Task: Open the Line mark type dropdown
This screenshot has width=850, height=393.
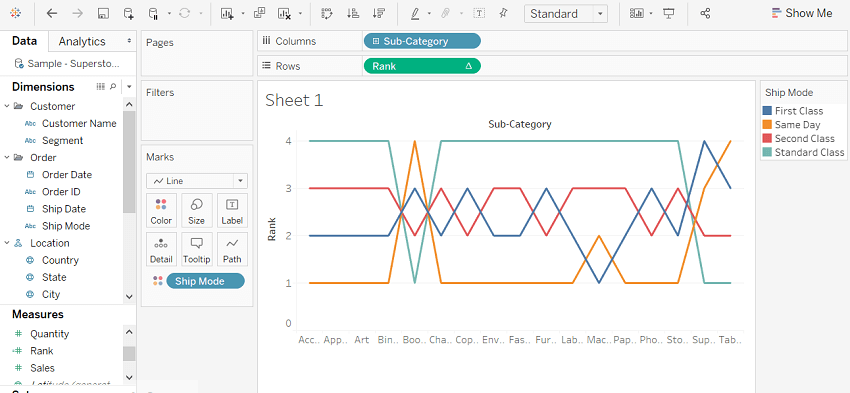Action: (197, 181)
